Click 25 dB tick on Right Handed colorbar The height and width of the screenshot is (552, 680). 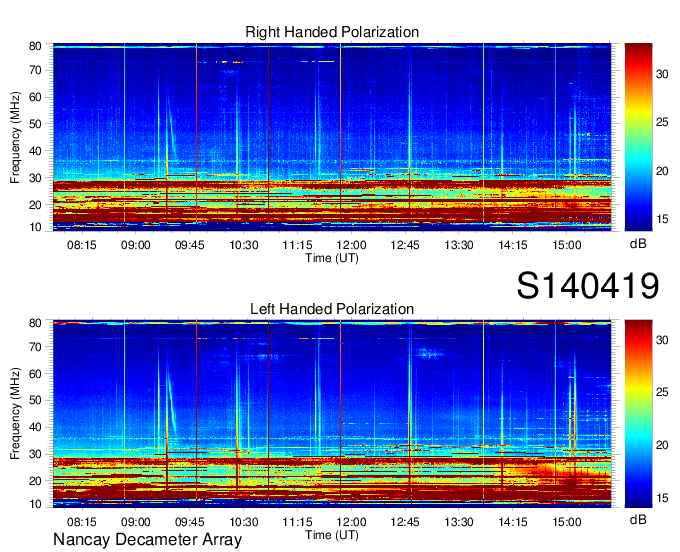click(x=662, y=122)
